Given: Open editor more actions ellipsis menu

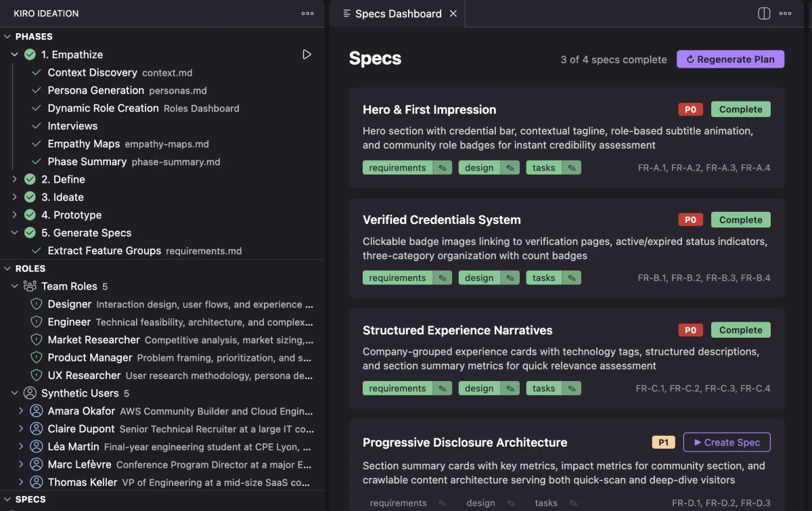Looking at the screenshot, I should (x=786, y=14).
